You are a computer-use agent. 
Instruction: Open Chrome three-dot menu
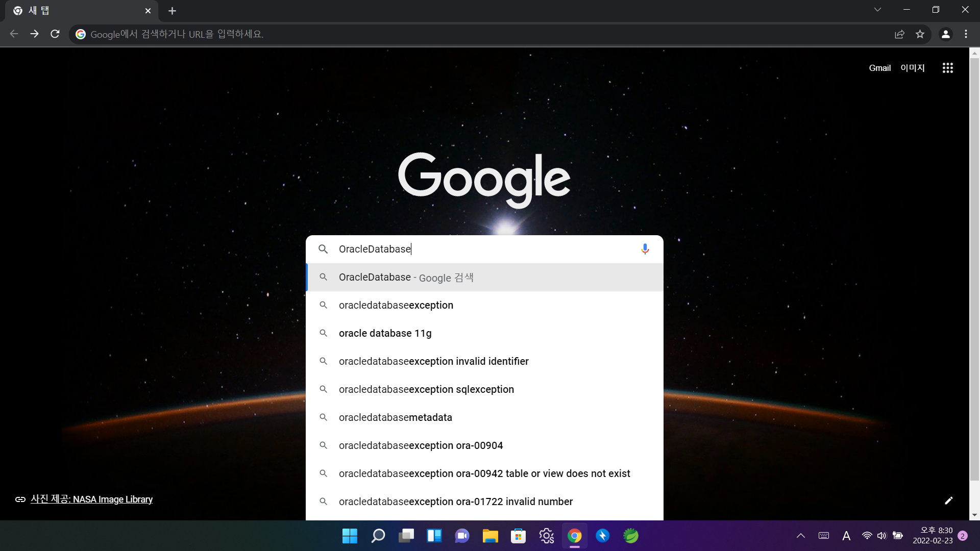click(966, 34)
